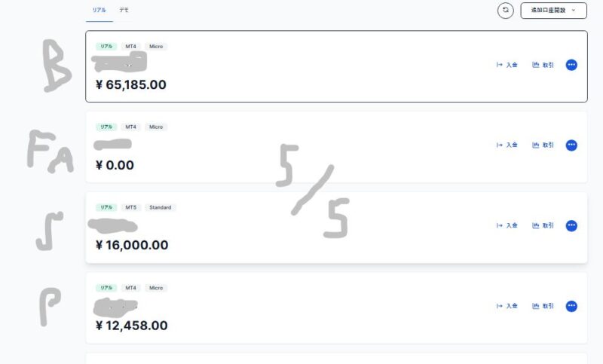
Task: Open more options for ¥65,185.00 account
Action: click(x=571, y=65)
